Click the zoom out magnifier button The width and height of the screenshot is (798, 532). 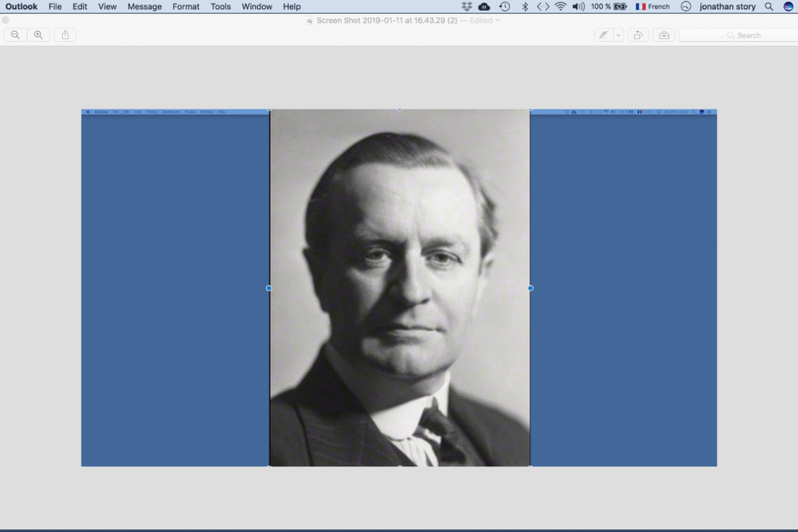click(15, 35)
